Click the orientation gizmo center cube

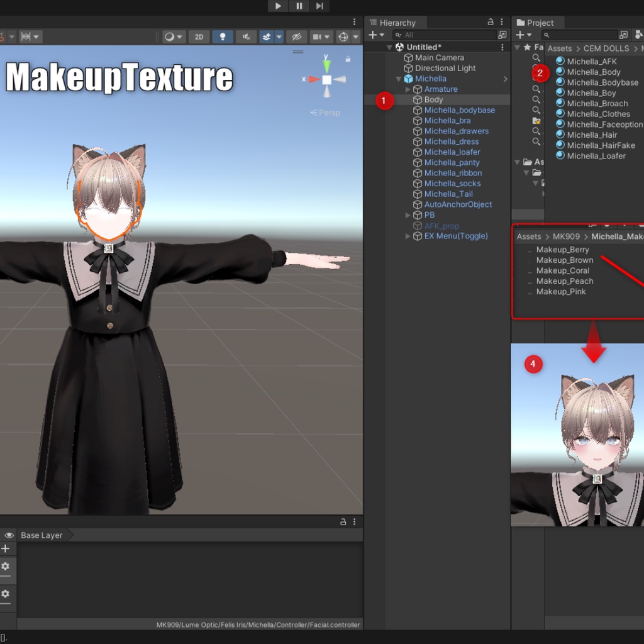pyautogui.click(x=326, y=80)
